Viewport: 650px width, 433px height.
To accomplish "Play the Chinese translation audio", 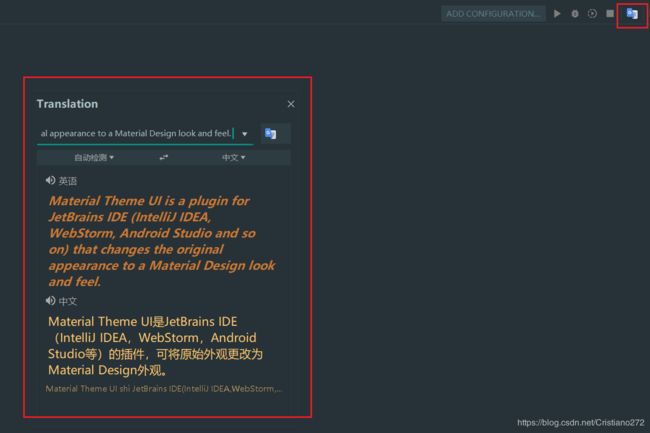I will point(50,300).
